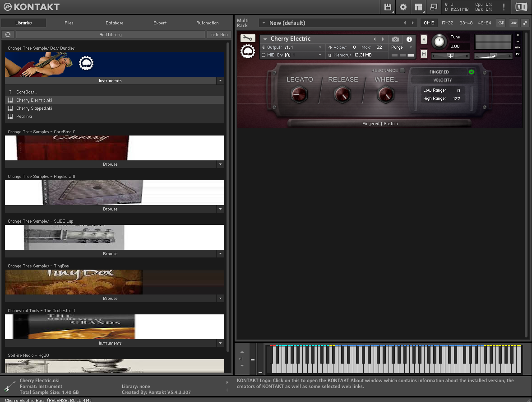
Task: Open the MIDI Ch dropdown
Action: pos(319,55)
